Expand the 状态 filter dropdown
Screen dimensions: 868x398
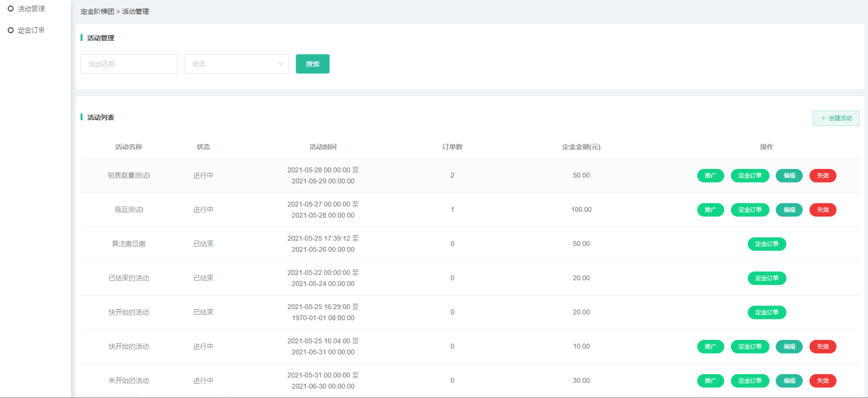[x=236, y=64]
